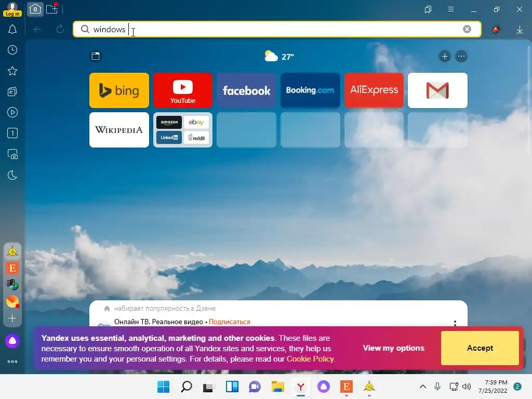This screenshot has height=399, width=532.
Task: Open the AliExpress tile
Action: (x=374, y=90)
